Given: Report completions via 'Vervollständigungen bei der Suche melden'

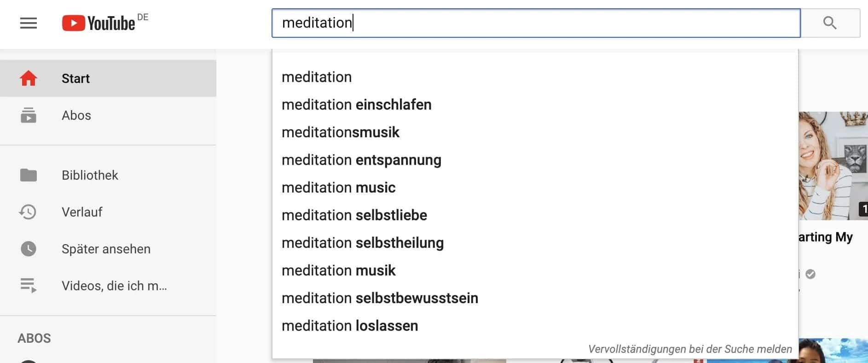Looking at the screenshot, I should (689, 349).
